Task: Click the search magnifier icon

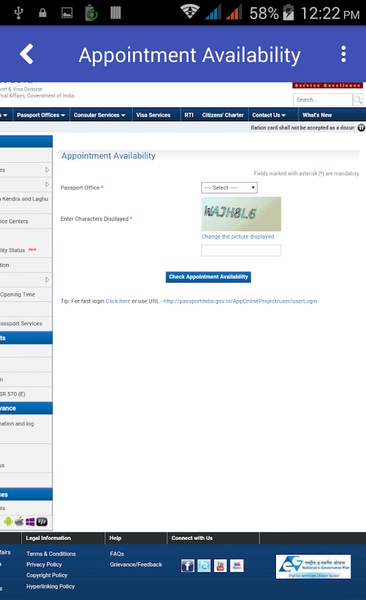Action: [x=357, y=99]
